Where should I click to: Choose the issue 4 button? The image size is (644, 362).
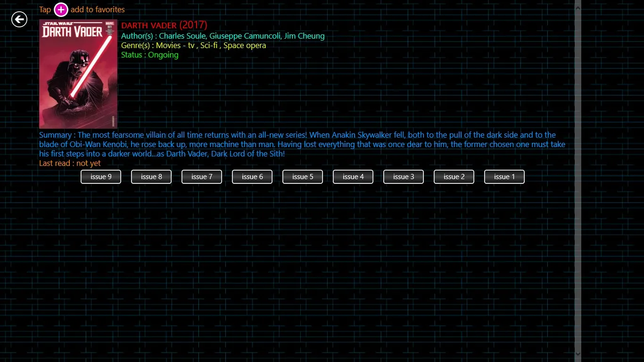coord(353,177)
